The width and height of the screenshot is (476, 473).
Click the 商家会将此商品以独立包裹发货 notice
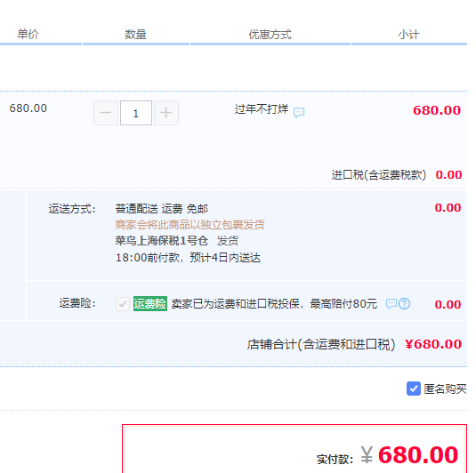[x=190, y=225]
